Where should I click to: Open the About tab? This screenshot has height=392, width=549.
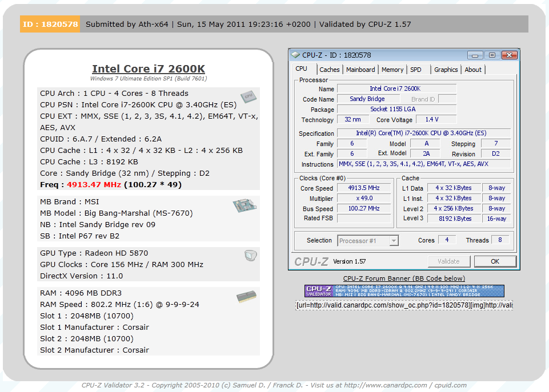[x=473, y=70]
